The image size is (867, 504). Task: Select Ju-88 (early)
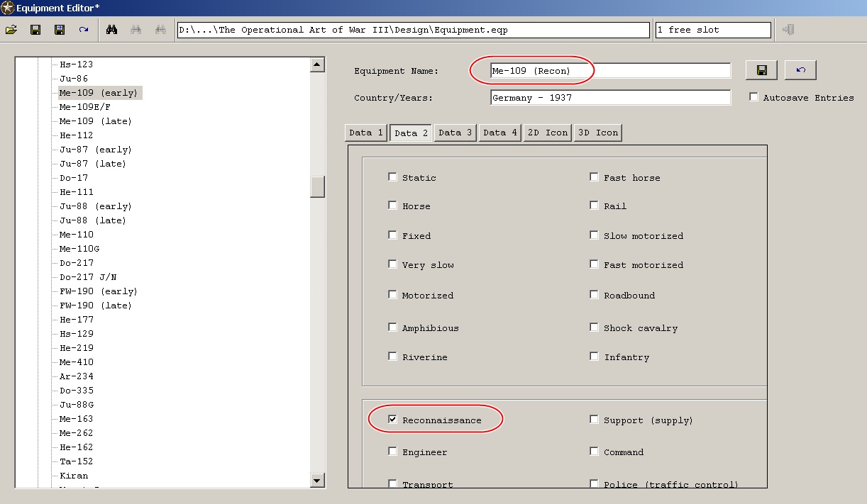(96, 206)
